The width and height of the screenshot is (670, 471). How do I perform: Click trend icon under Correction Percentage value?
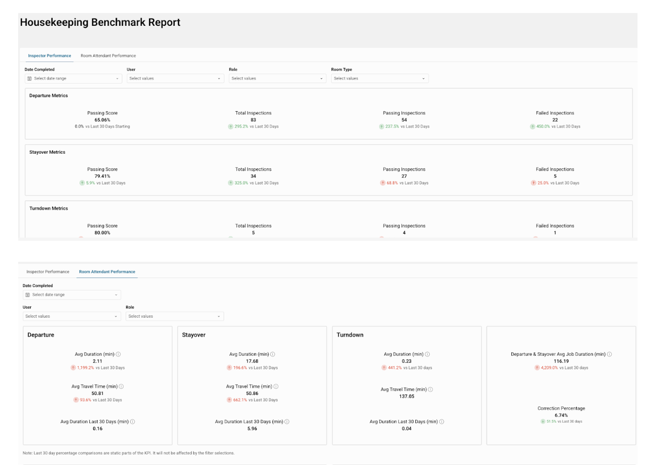click(543, 421)
